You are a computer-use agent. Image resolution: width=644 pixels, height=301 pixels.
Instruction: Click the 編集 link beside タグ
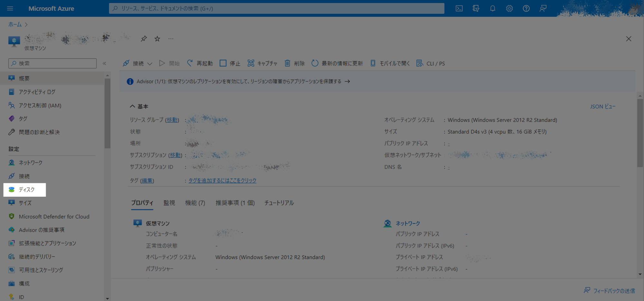[147, 181]
